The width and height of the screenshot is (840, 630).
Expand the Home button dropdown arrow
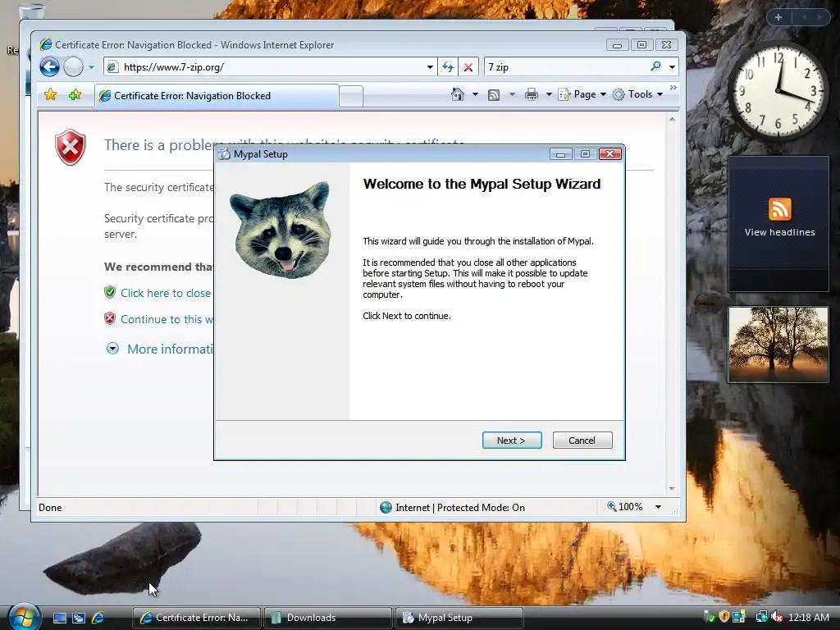coord(475,95)
